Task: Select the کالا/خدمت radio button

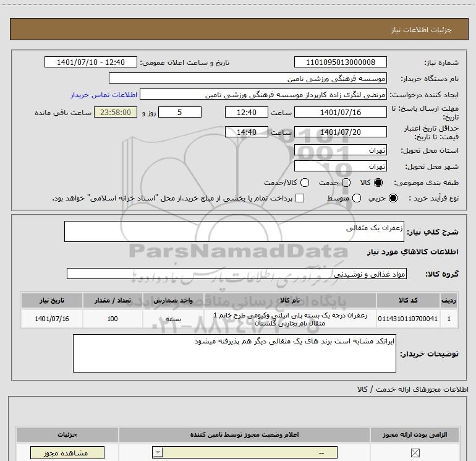Action: tap(305, 183)
